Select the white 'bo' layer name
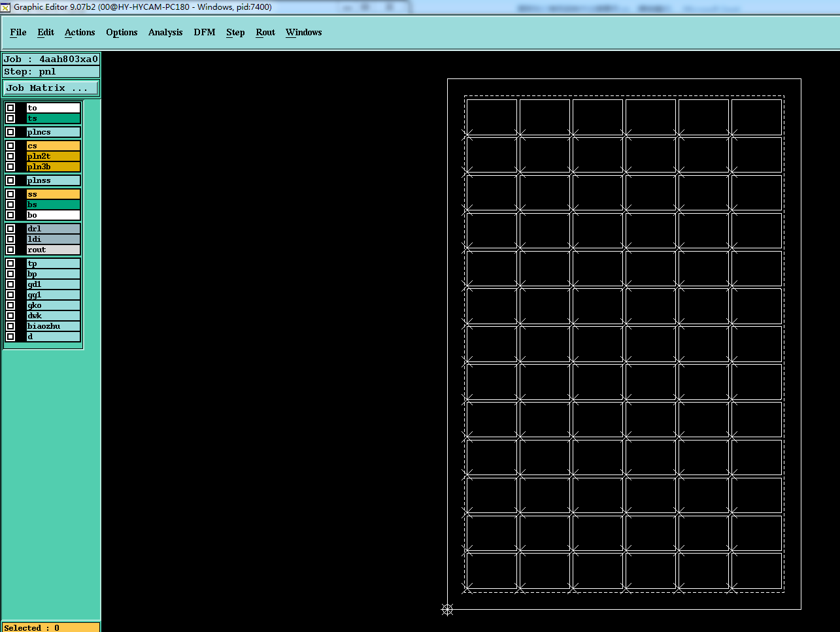Screen dimensions: 840x632 [54, 215]
